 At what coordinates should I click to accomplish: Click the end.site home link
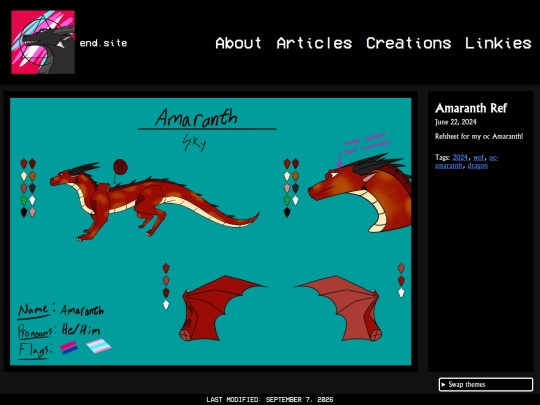point(103,43)
